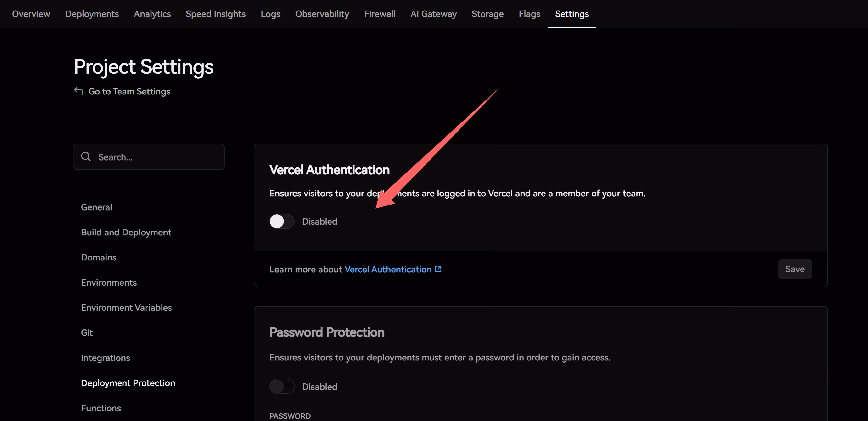
Task: Open the Vercel Authentication docs link
Action: point(388,269)
